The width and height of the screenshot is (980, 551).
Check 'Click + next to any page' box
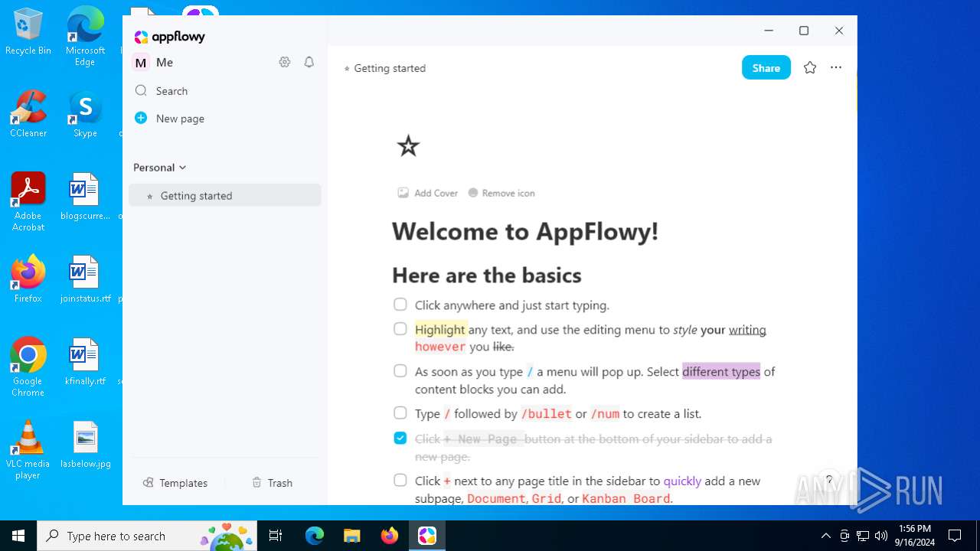pos(400,481)
